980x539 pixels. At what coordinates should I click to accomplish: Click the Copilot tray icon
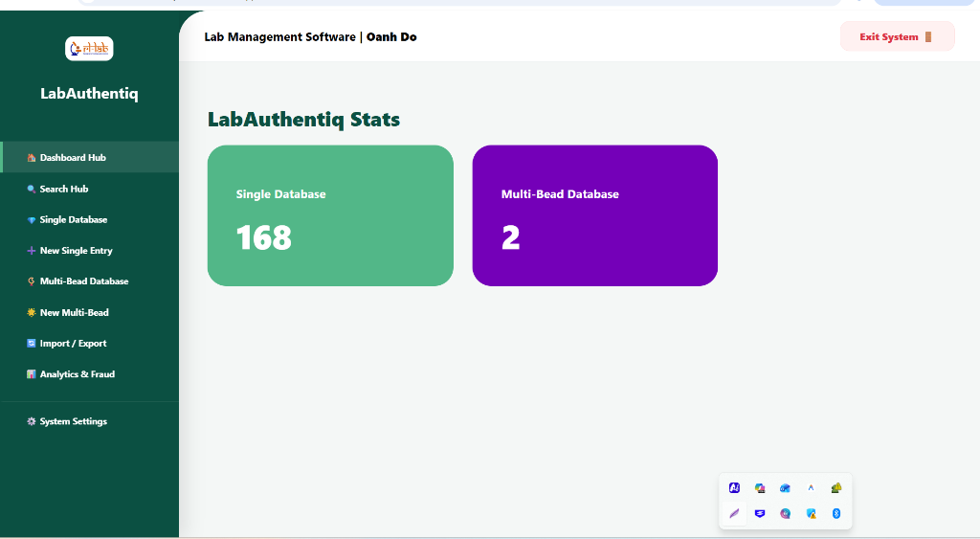point(759,487)
